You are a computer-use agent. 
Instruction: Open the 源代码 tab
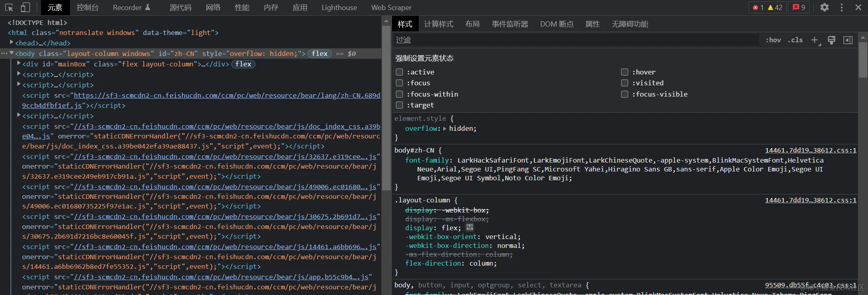pyautogui.click(x=180, y=8)
